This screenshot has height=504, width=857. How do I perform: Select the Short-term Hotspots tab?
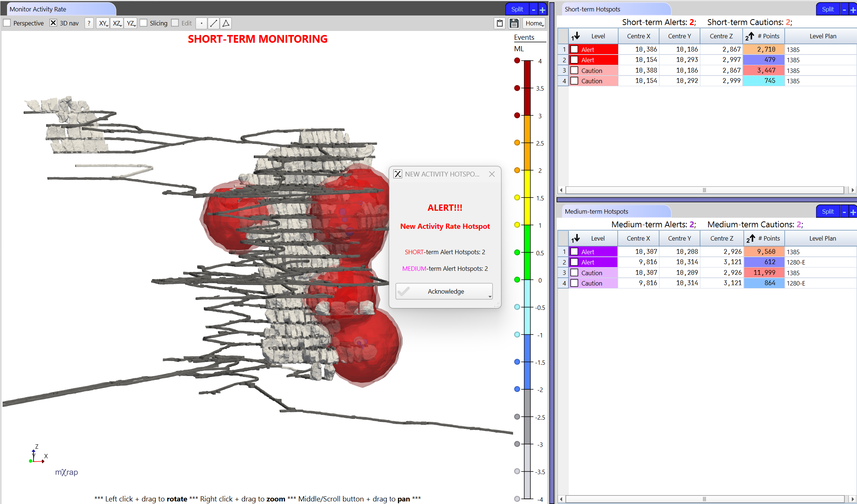pyautogui.click(x=592, y=9)
